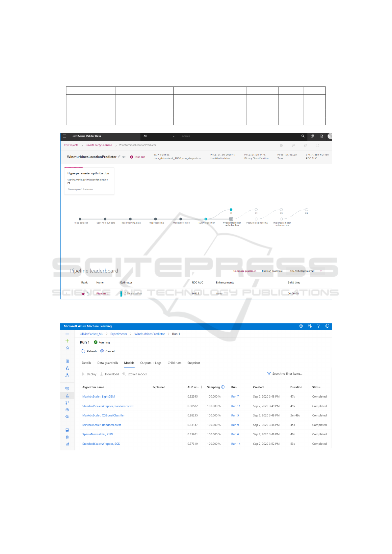Viewport: 392px width, 554px height.
Task: Click the Compare pipelines link
Action: point(245,271)
